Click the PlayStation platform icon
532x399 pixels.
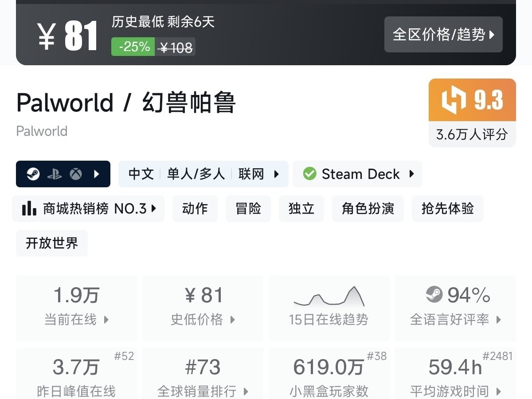click(55, 174)
